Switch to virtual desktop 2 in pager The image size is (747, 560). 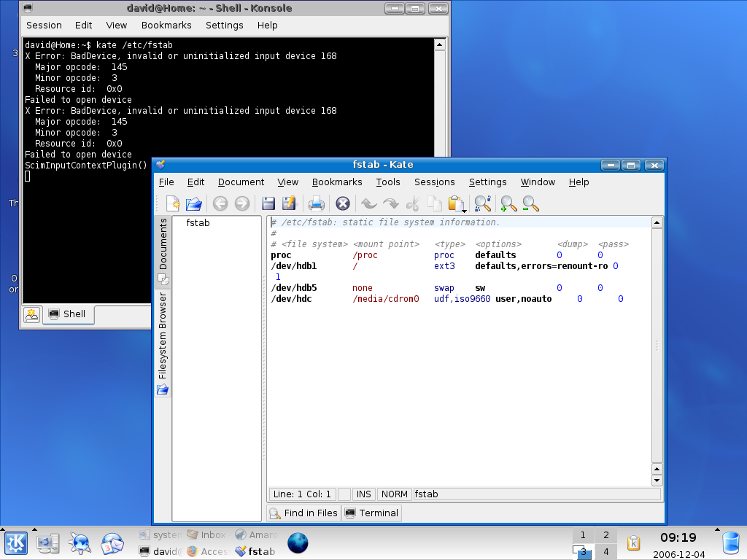point(605,534)
